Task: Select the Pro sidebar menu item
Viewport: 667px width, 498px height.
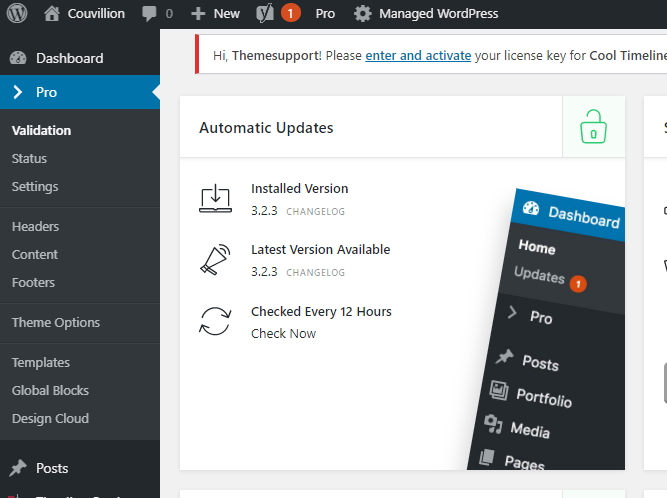Action: coord(80,92)
